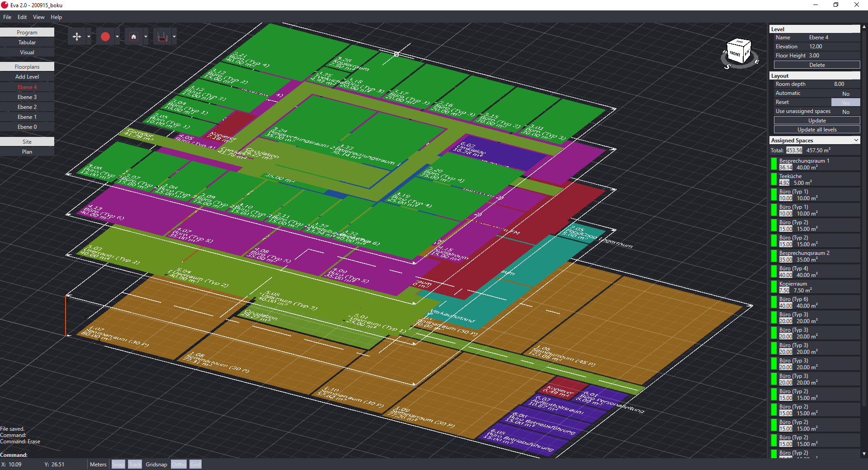
Task: Click the FRONT face of view cube
Action: pyautogui.click(x=735, y=54)
